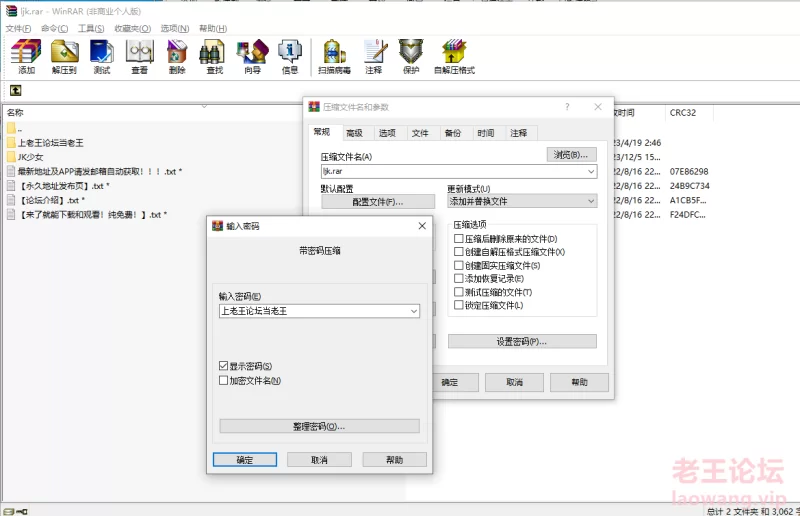Click 确定 in the password dialog
This screenshot has width=800, height=516.
coord(245,460)
